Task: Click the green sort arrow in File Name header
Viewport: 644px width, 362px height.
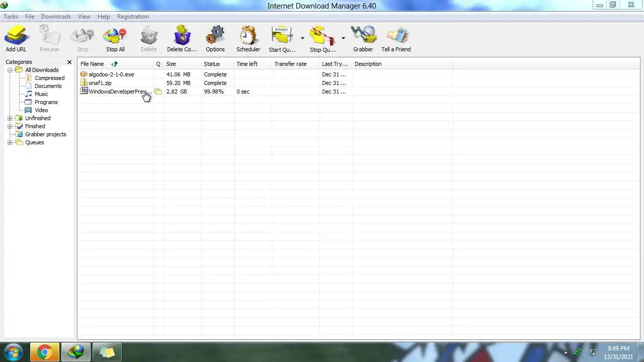Action: click(x=114, y=64)
